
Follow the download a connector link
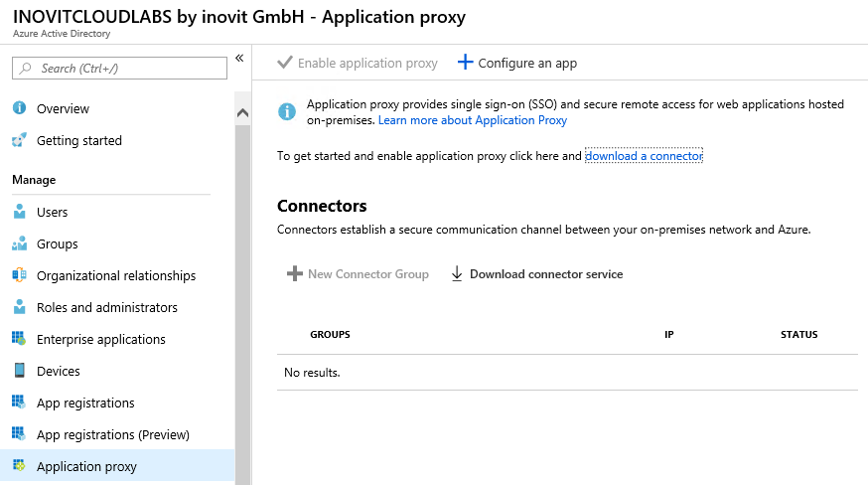pyautogui.click(x=644, y=156)
